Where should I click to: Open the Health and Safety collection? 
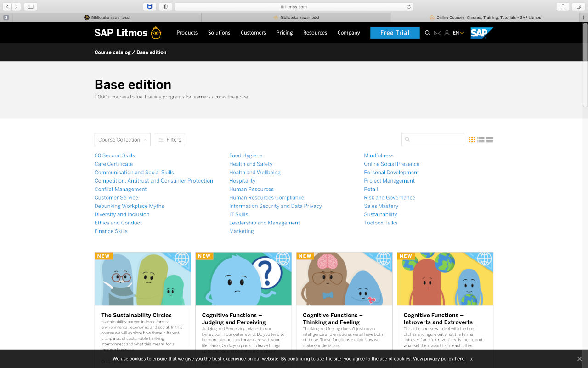tap(251, 164)
